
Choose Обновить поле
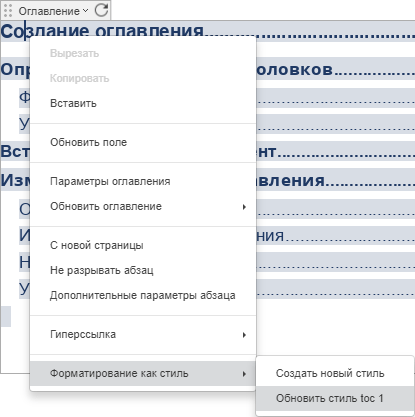(143, 142)
